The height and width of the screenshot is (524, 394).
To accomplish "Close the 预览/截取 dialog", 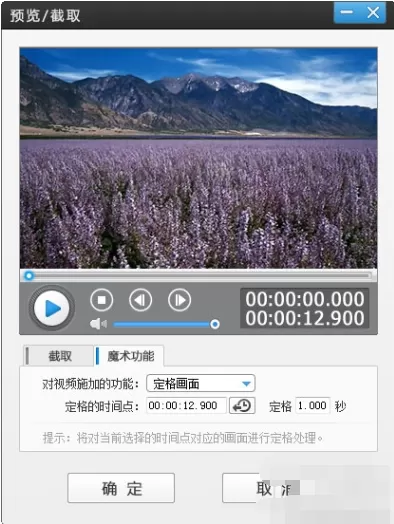I will click(x=373, y=13).
